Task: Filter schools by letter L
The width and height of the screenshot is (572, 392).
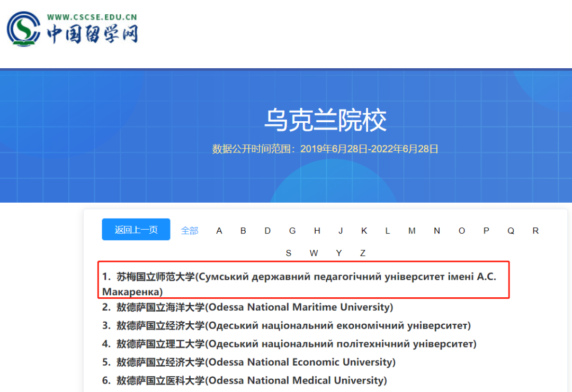Action: tap(387, 231)
